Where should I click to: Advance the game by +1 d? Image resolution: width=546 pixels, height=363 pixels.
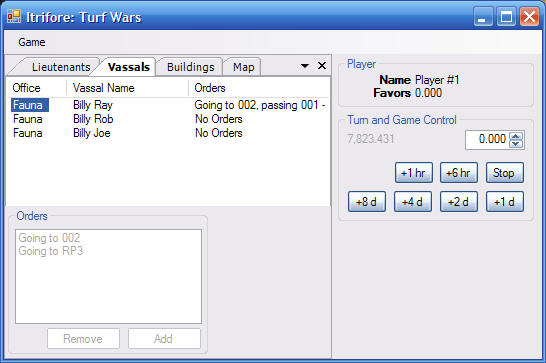(505, 201)
